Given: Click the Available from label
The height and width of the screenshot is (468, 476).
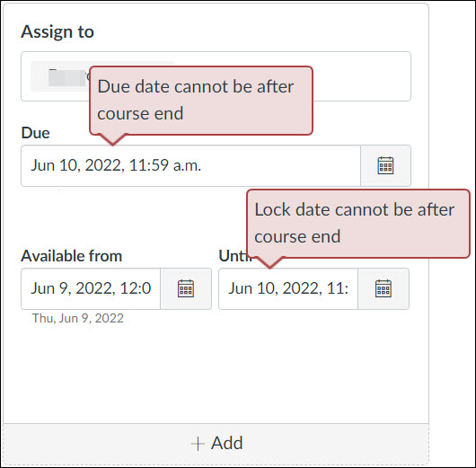Looking at the screenshot, I should (x=71, y=256).
